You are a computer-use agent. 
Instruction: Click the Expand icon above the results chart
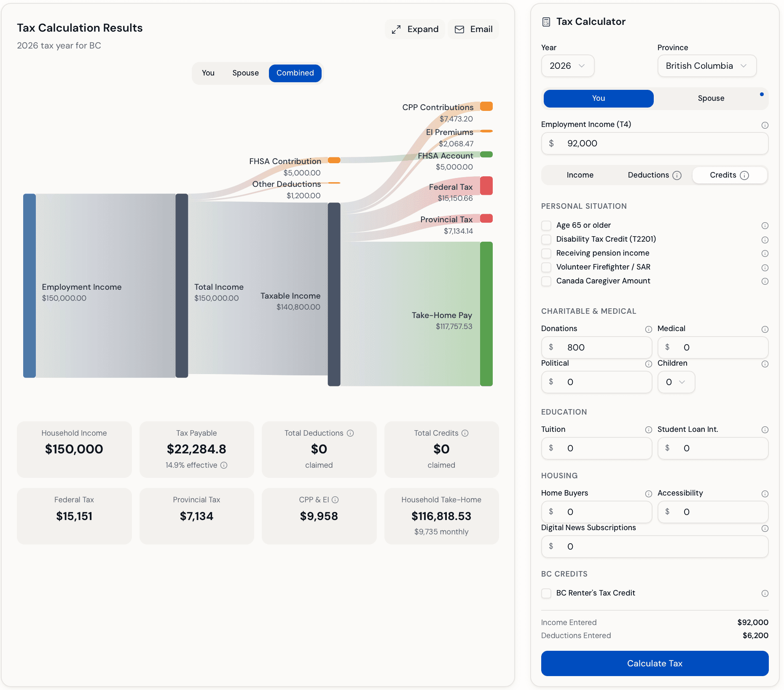395,29
